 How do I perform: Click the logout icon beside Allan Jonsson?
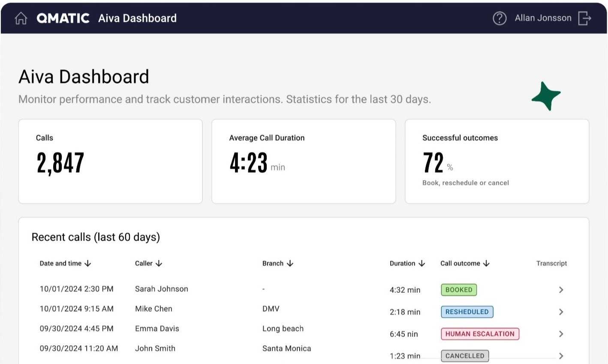point(584,18)
